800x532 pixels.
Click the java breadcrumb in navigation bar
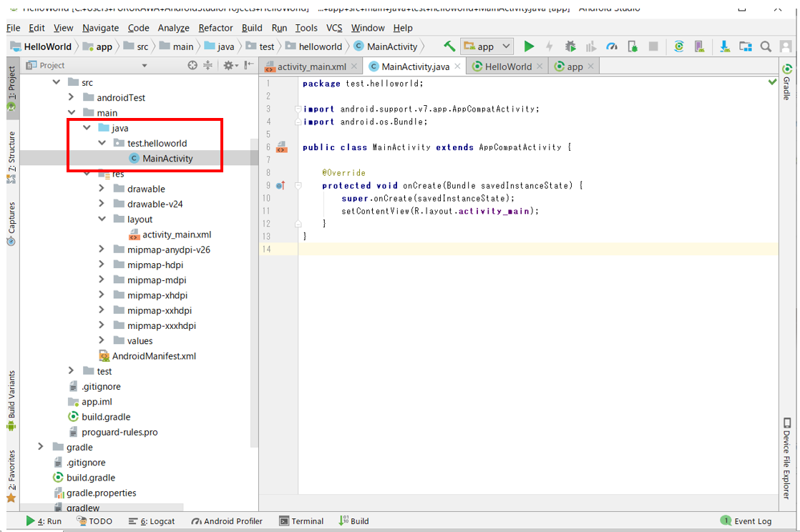click(220, 46)
